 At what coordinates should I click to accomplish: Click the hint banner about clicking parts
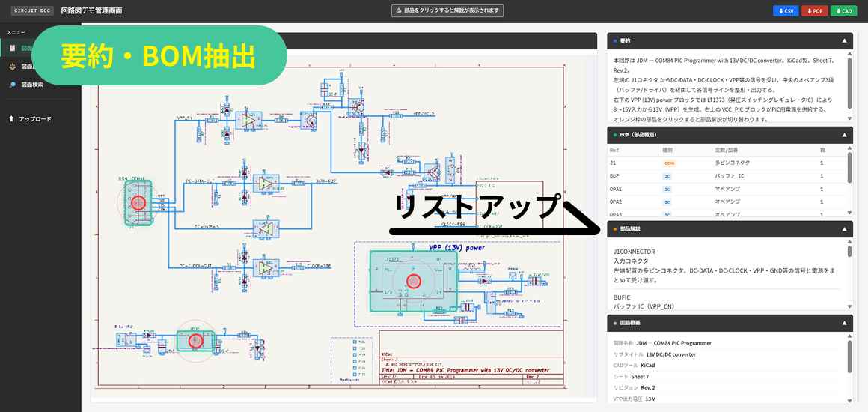[x=447, y=10]
